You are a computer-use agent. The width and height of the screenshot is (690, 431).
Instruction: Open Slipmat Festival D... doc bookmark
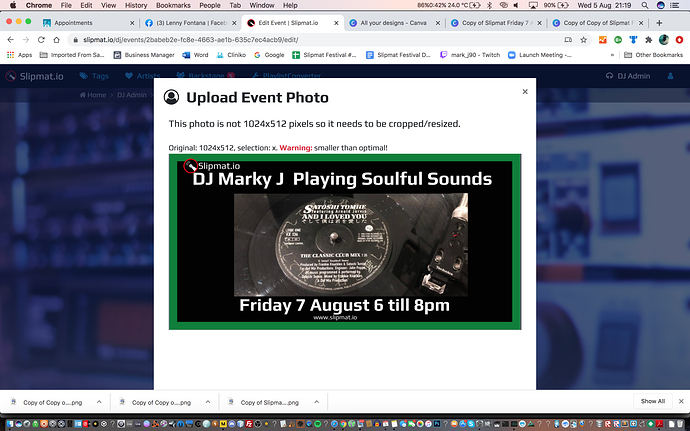click(398, 55)
